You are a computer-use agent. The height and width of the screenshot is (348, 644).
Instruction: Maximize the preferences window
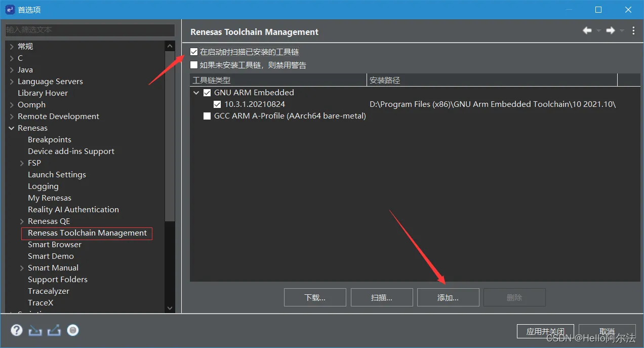click(598, 10)
